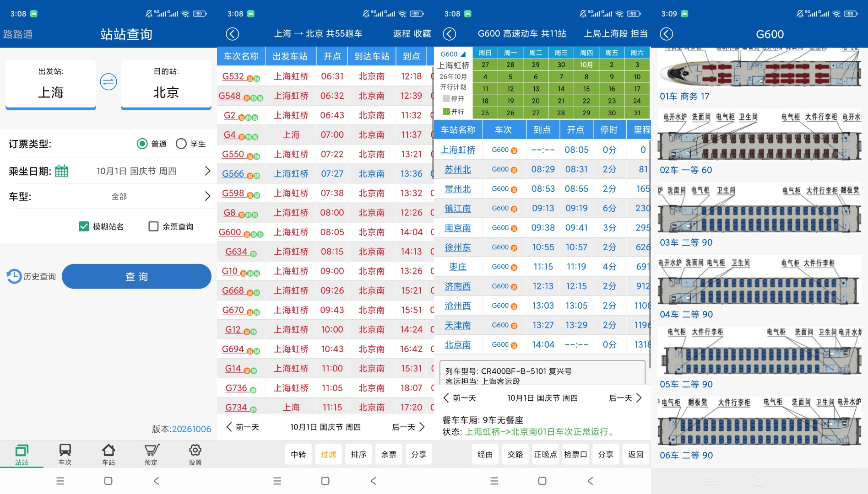The height and width of the screenshot is (494, 868).
Task: Open G600 dropdown in calendar corner
Action: point(453,54)
